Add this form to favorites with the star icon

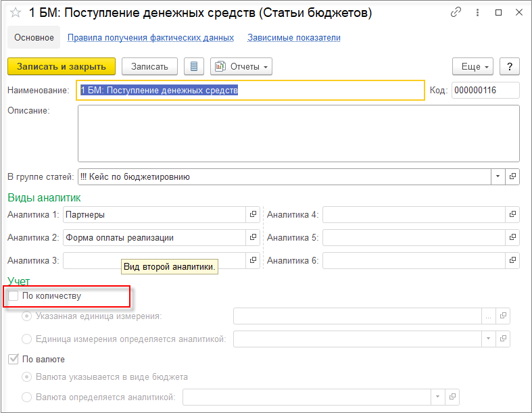coord(15,13)
